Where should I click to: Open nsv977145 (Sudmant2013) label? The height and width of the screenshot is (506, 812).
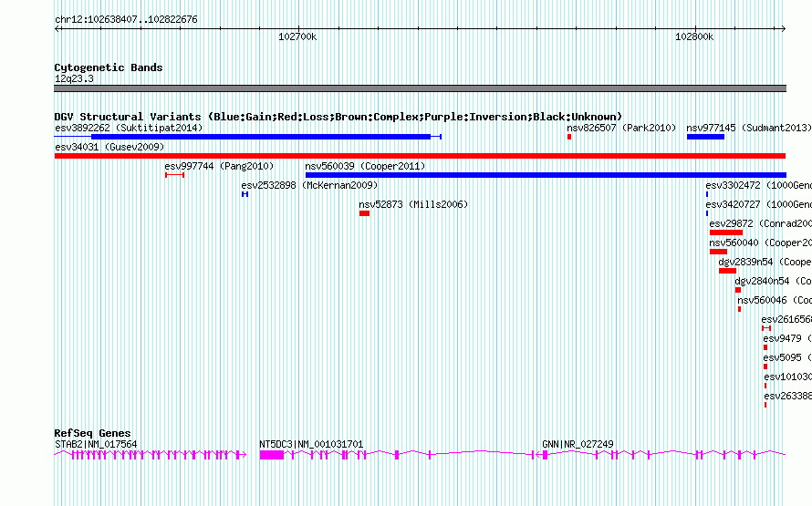749,128
